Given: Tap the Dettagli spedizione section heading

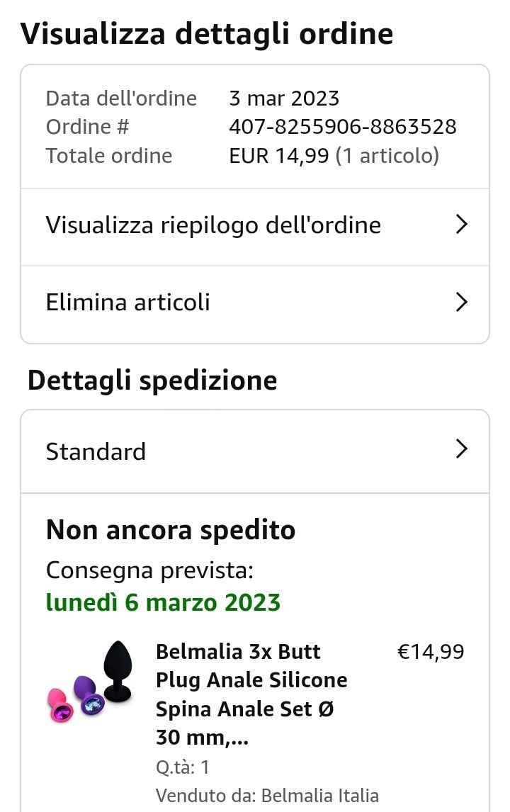Looking at the screenshot, I should 152,380.
